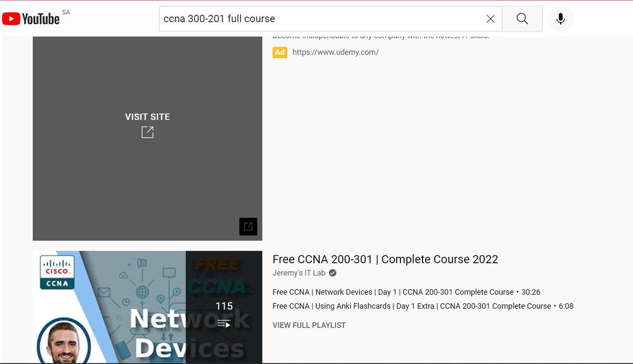Screen dimensions: 633x364
Task: Start voice search with microphone icon
Action: 561,19
